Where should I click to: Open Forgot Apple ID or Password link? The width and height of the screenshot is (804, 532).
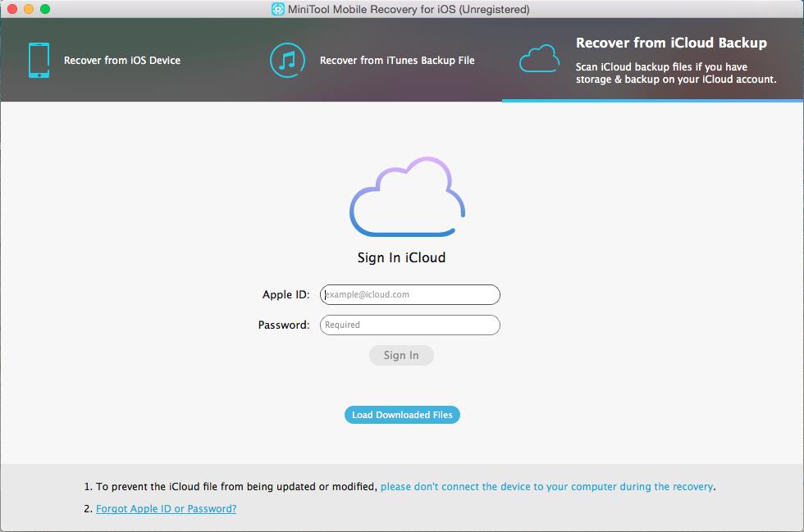tap(166, 508)
